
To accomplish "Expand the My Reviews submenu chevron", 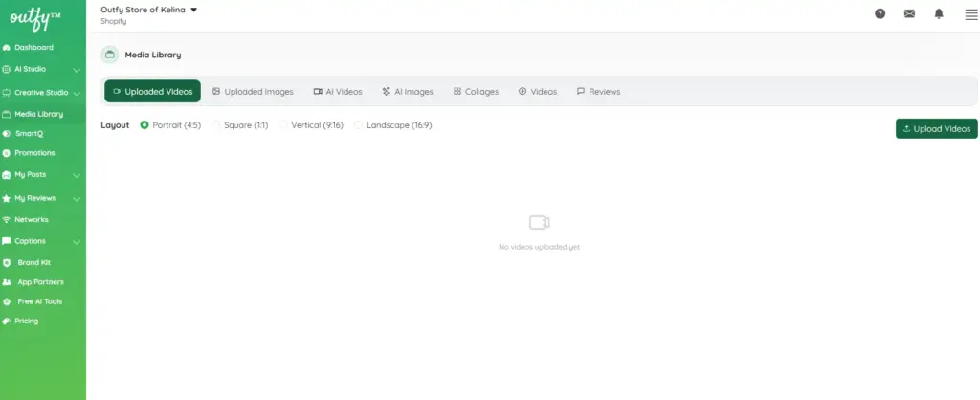I will pyautogui.click(x=77, y=199).
